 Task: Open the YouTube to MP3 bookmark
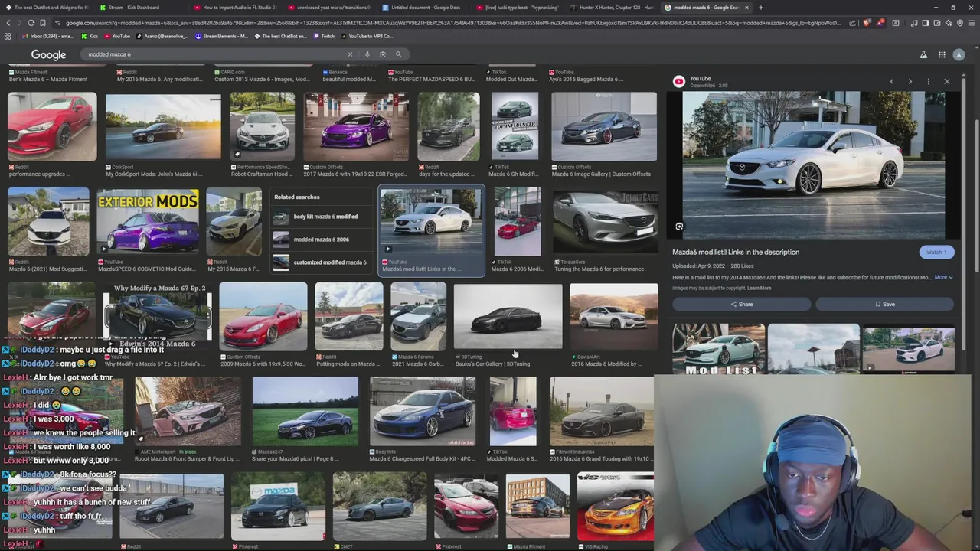click(367, 36)
